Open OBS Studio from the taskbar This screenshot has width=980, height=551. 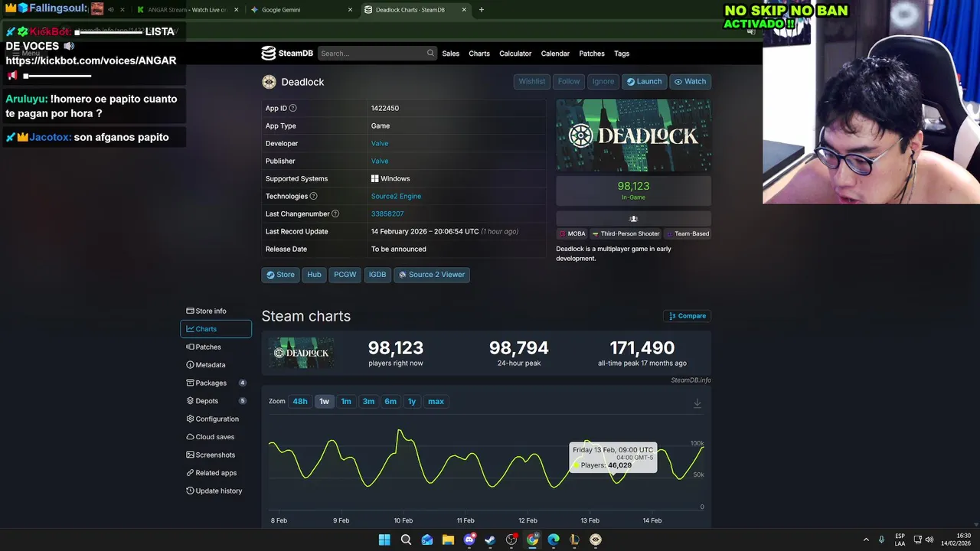[x=511, y=540]
